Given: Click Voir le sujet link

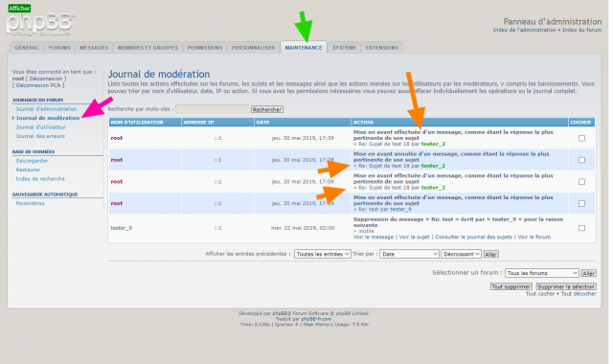Looking at the screenshot, I should [414, 237].
